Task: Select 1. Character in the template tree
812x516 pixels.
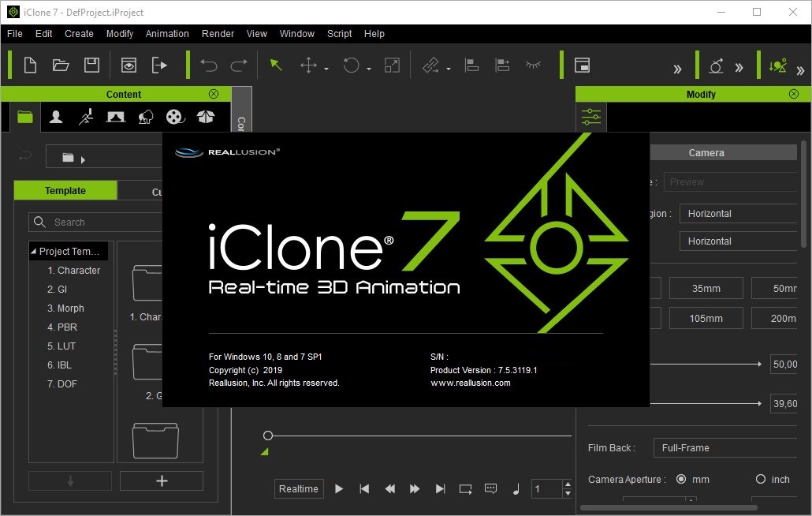Action: 73,271
